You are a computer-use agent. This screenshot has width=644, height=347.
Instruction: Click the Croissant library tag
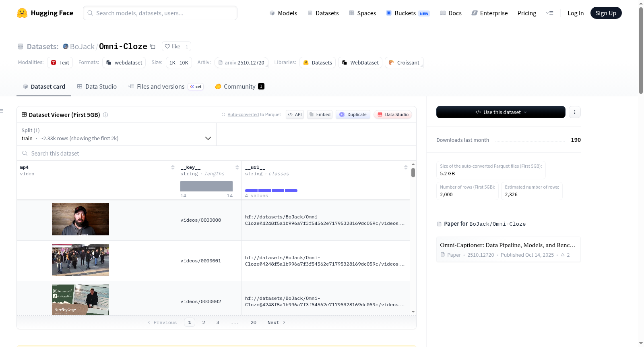click(x=404, y=62)
